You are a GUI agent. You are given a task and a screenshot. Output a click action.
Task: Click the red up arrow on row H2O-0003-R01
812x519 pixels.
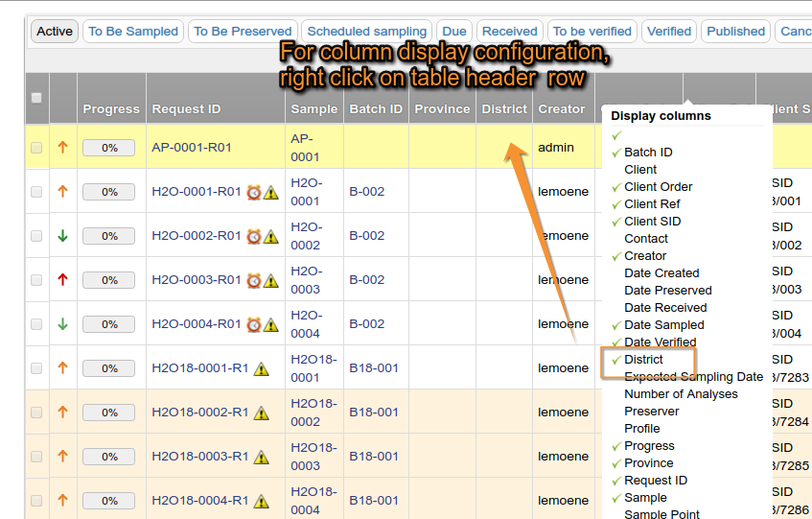tap(63, 280)
